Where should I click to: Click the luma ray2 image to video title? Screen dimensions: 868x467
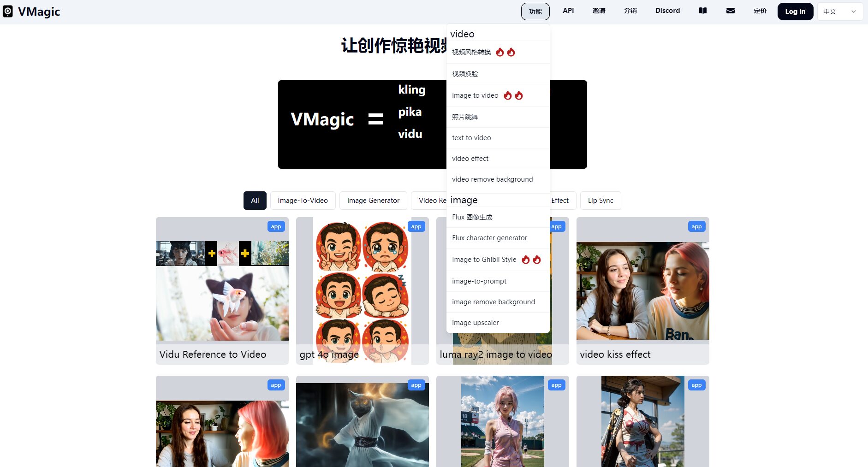click(x=496, y=355)
